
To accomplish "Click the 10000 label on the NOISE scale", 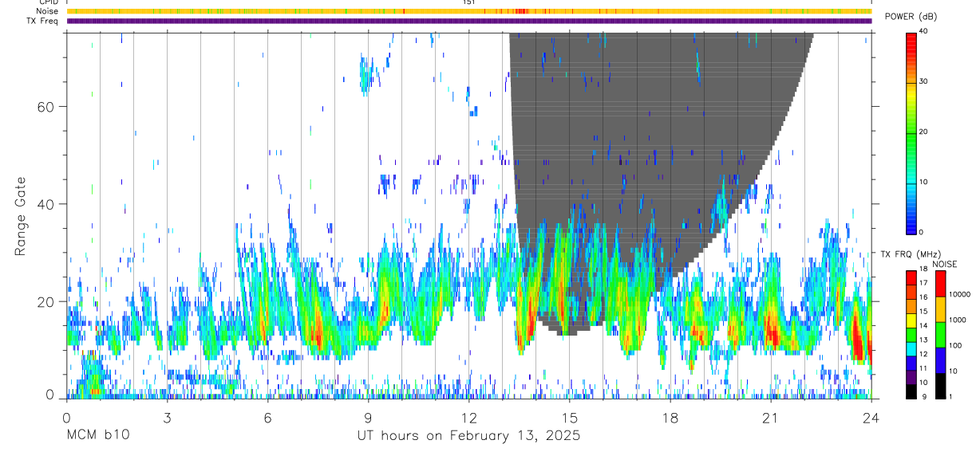I will coord(959,294).
